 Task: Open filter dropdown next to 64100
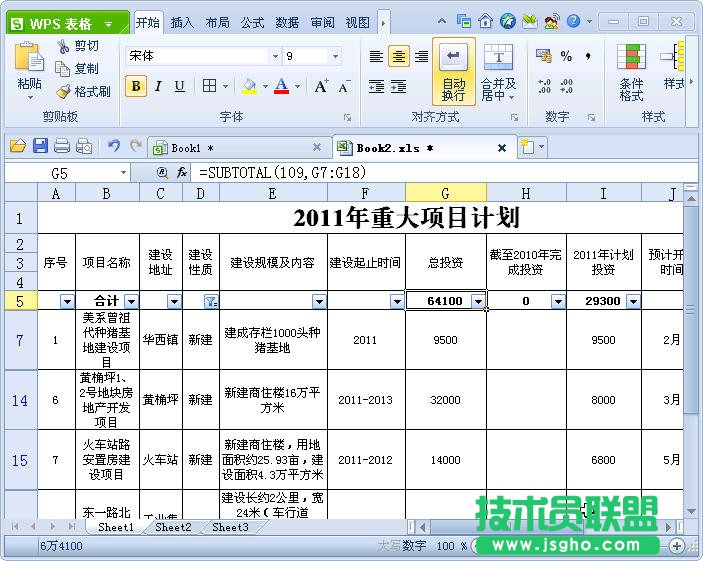coord(478,301)
